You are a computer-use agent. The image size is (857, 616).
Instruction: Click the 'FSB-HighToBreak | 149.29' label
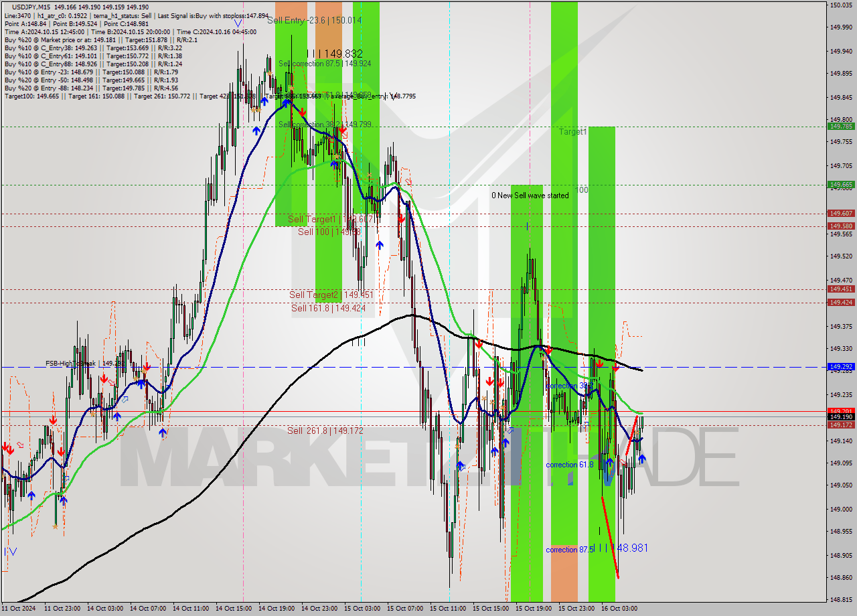pyautogui.click(x=84, y=364)
